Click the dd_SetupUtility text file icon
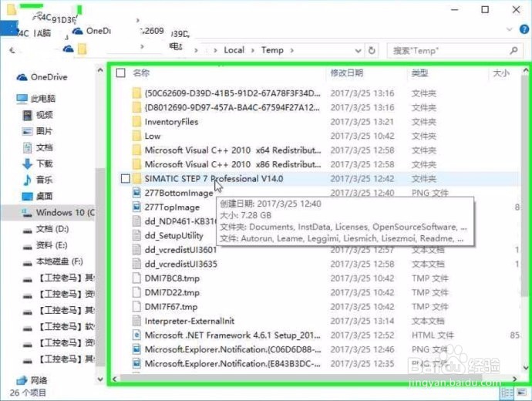Image resolution: width=532 pixels, height=401 pixels. [136, 235]
